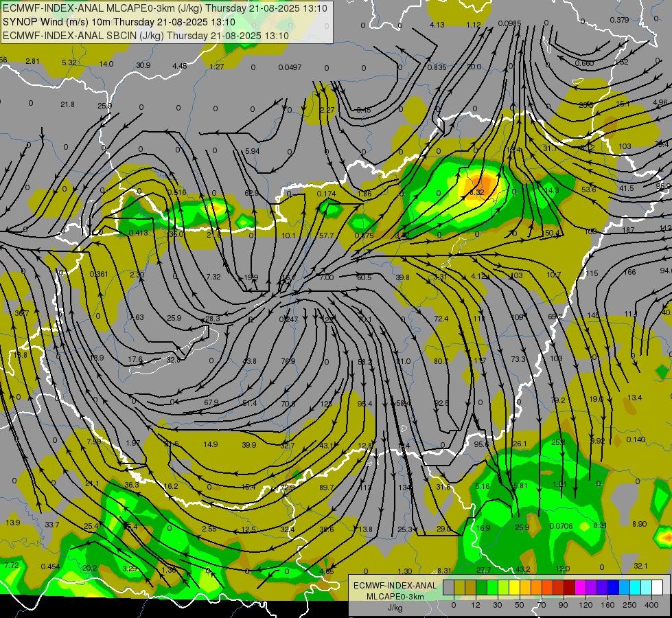Viewport: 672px width, 618px height.
Task: Click the map value 51.4
Action: 249,403
